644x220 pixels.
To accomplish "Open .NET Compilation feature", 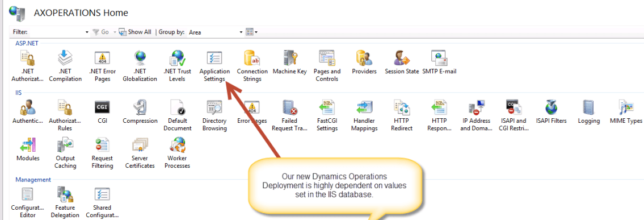I will (65, 66).
